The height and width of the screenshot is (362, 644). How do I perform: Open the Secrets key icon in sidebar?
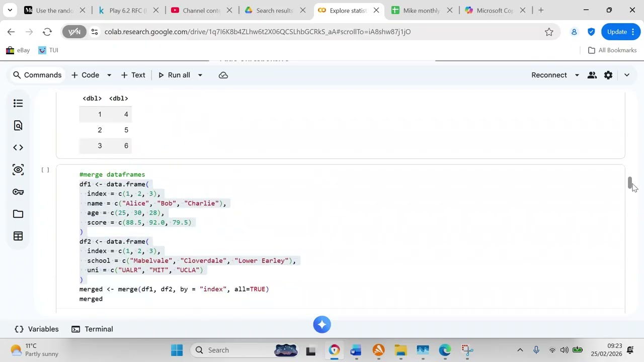point(18,192)
